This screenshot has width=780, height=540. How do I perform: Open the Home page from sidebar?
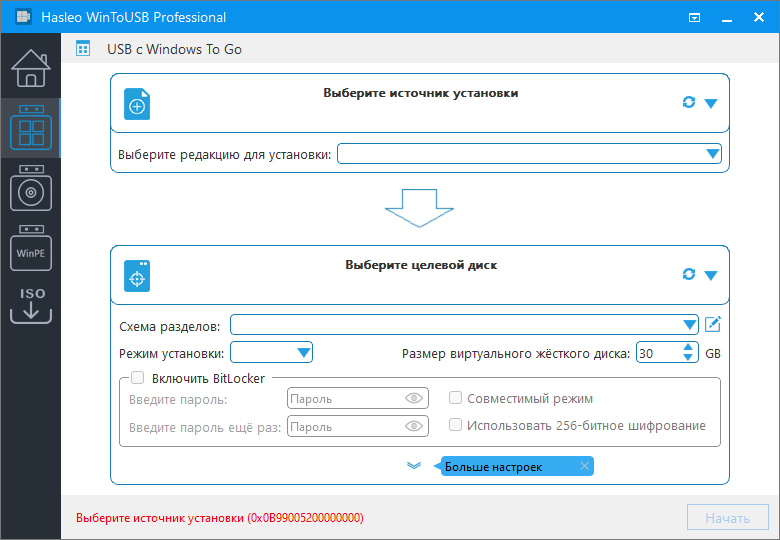point(31,68)
